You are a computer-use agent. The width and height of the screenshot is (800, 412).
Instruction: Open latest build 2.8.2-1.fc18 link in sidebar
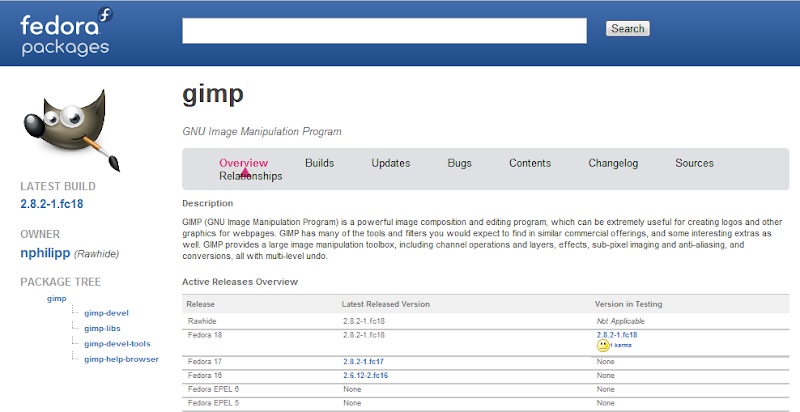tap(52, 204)
